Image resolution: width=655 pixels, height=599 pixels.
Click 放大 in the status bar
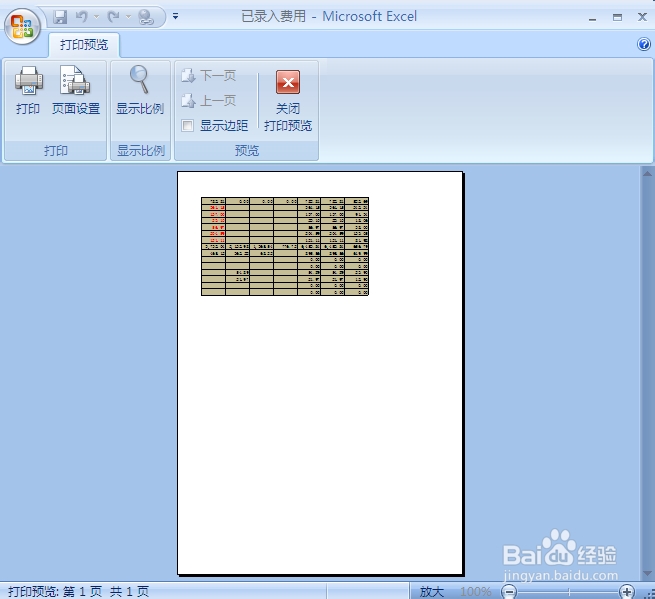tap(432, 591)
